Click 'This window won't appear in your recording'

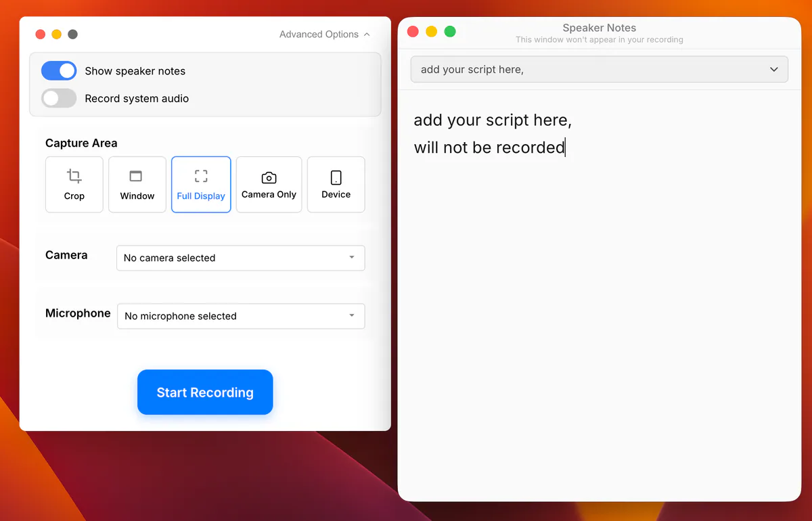click(600, 40)
